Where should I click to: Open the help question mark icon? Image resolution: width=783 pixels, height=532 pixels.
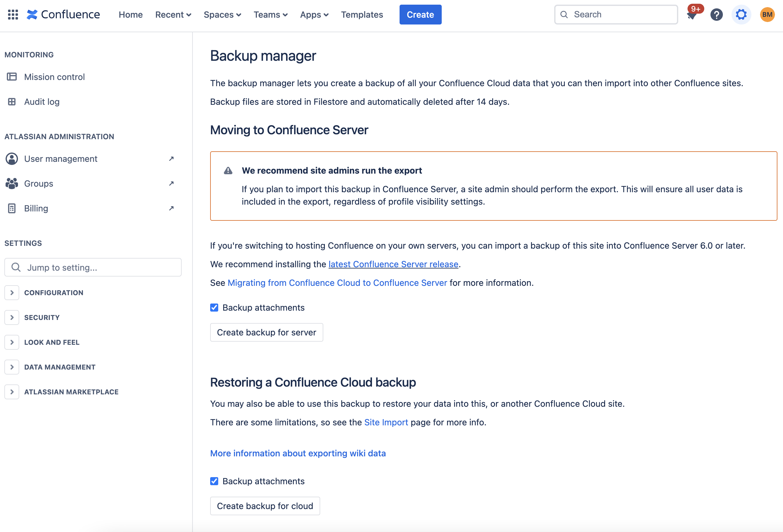pos(716,15)
